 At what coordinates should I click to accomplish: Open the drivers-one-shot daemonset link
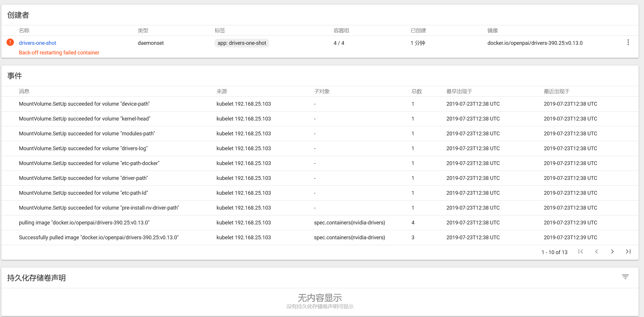[38, 43]
